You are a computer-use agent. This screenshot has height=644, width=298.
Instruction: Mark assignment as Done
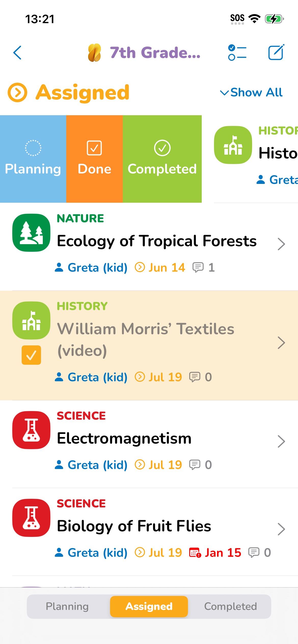(x=94, y=159)
